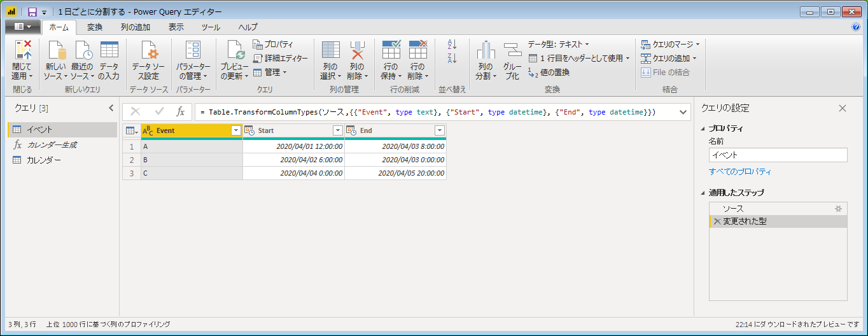Select the カレンダー query

[62, 160]
